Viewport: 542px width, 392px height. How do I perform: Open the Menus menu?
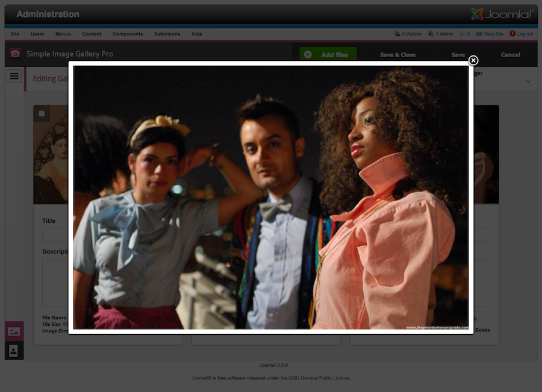pos(63,34)
